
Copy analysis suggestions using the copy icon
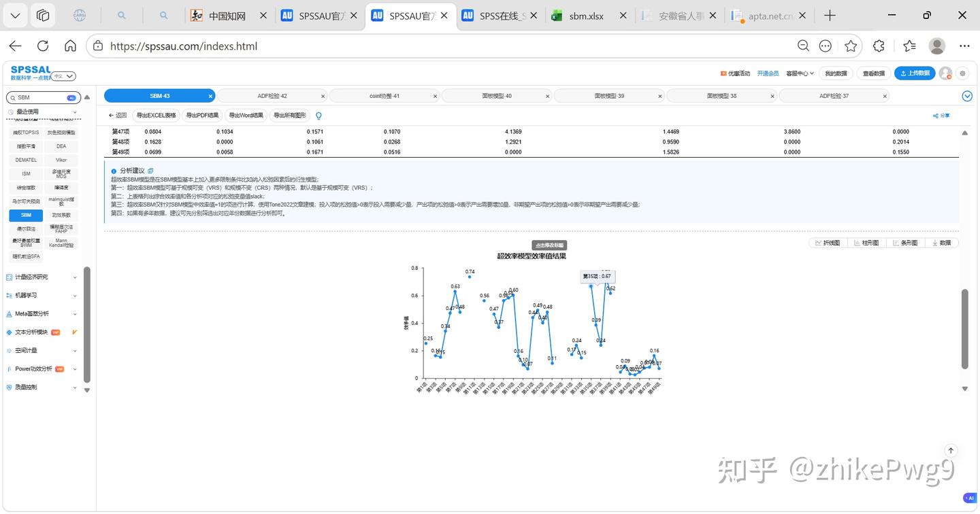[150, 171]
